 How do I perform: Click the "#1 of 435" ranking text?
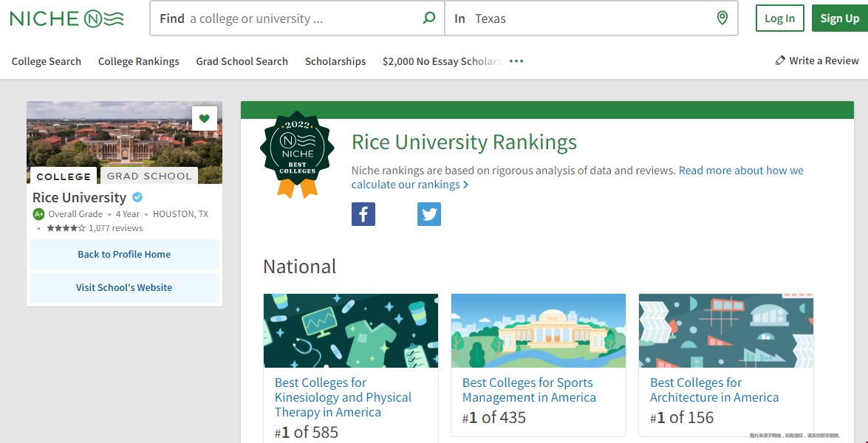(x=493, y=417)
